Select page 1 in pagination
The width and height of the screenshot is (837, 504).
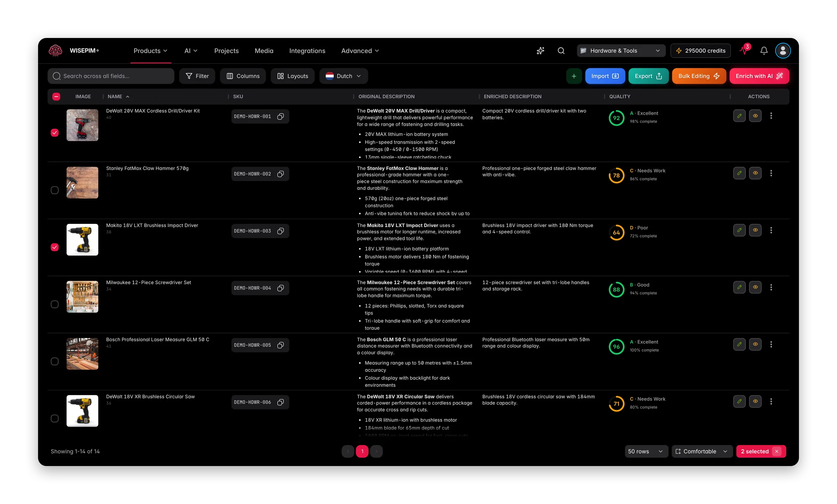coord(362,451)
